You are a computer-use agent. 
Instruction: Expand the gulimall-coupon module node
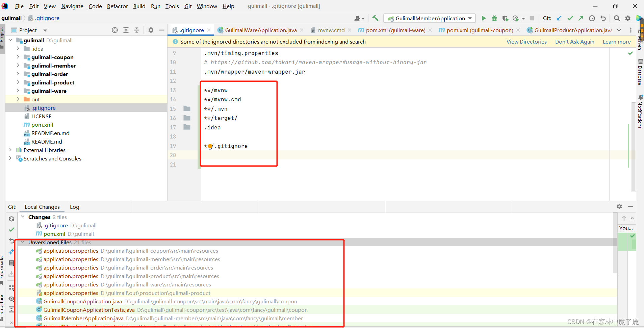click(18, 57)
